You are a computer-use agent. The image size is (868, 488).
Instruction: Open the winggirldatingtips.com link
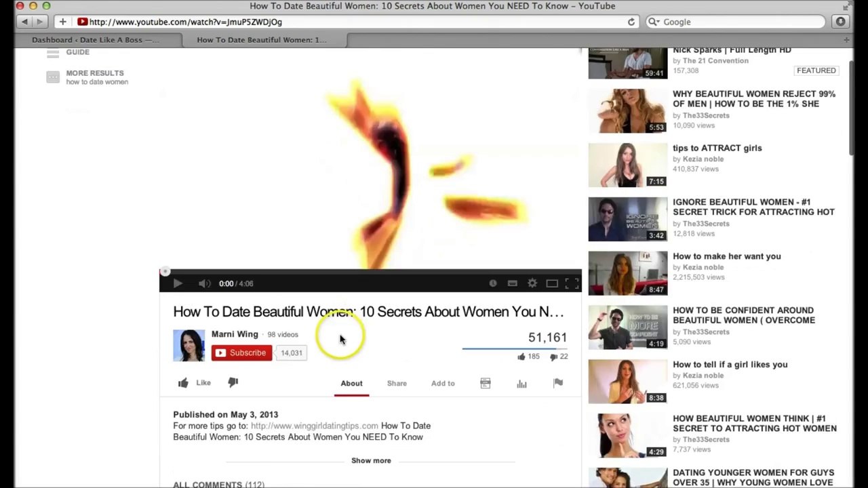315,426
